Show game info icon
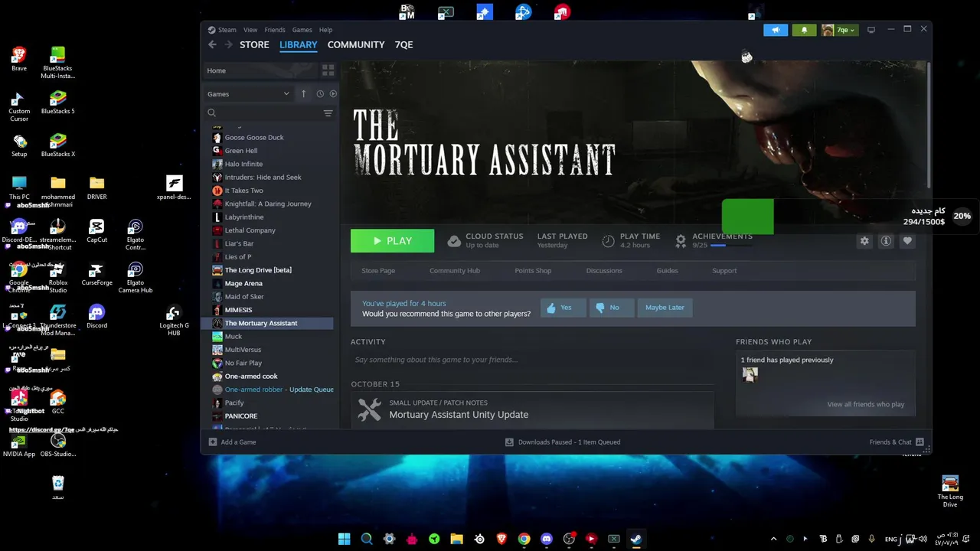The height and width of the screenshot is (551, 980). [886, 241]
